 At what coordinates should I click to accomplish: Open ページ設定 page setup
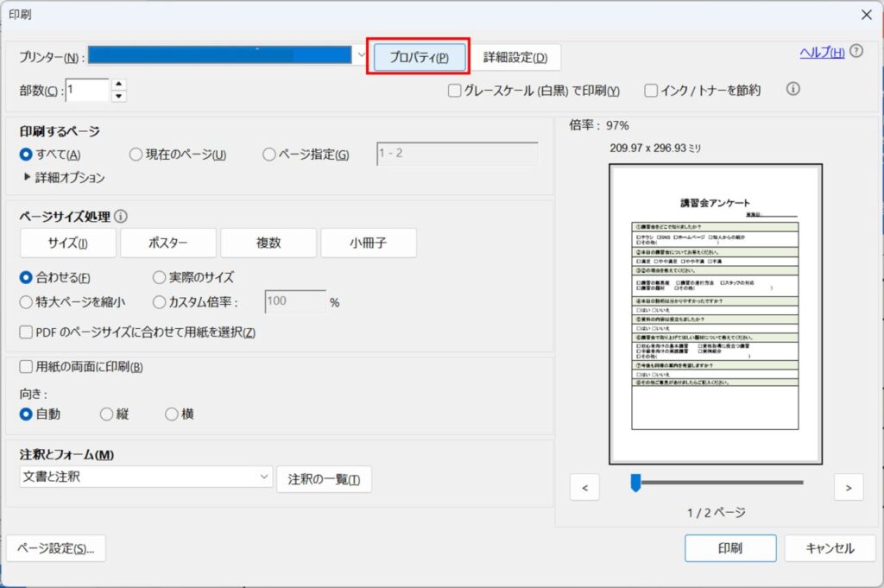[x=56, y=548]
